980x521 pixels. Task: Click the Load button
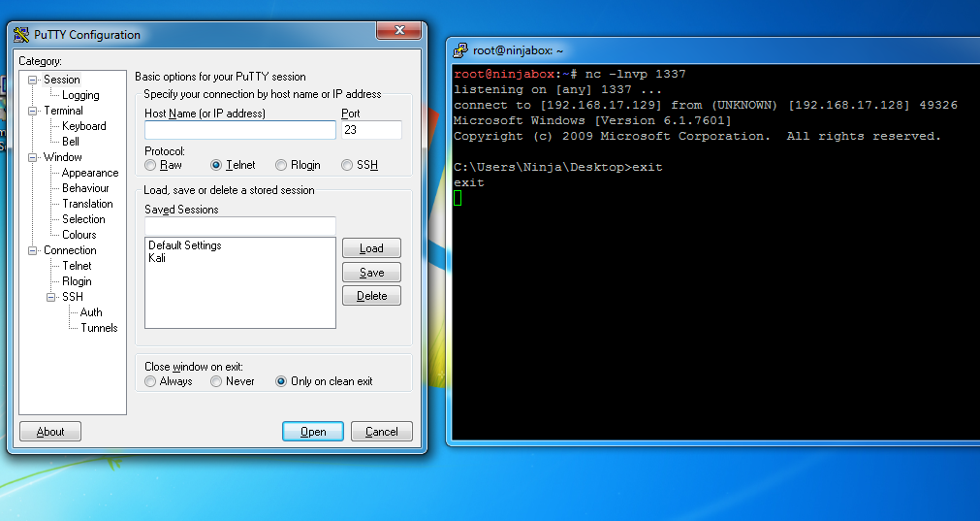tap(371, 248)
